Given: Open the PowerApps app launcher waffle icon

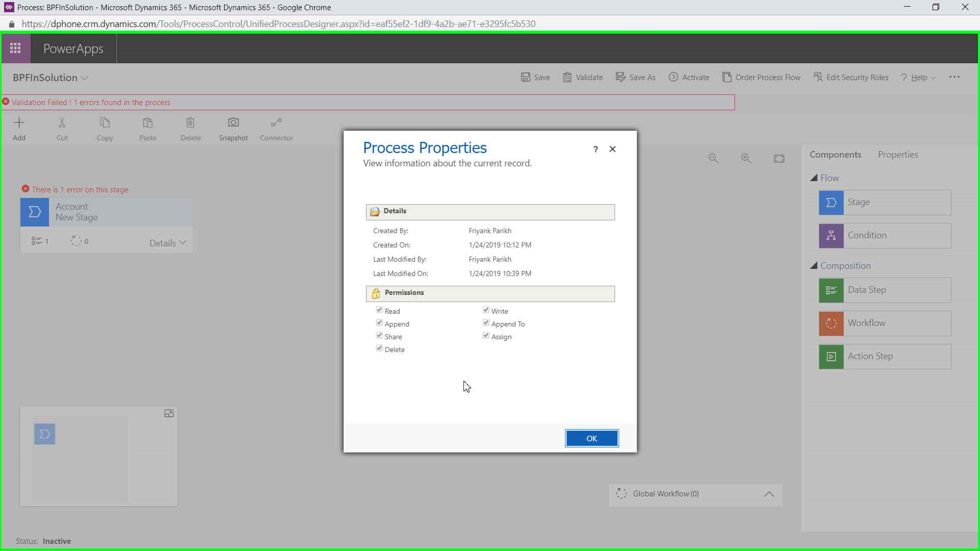Looking at the screenshot, I should (15, 48).
